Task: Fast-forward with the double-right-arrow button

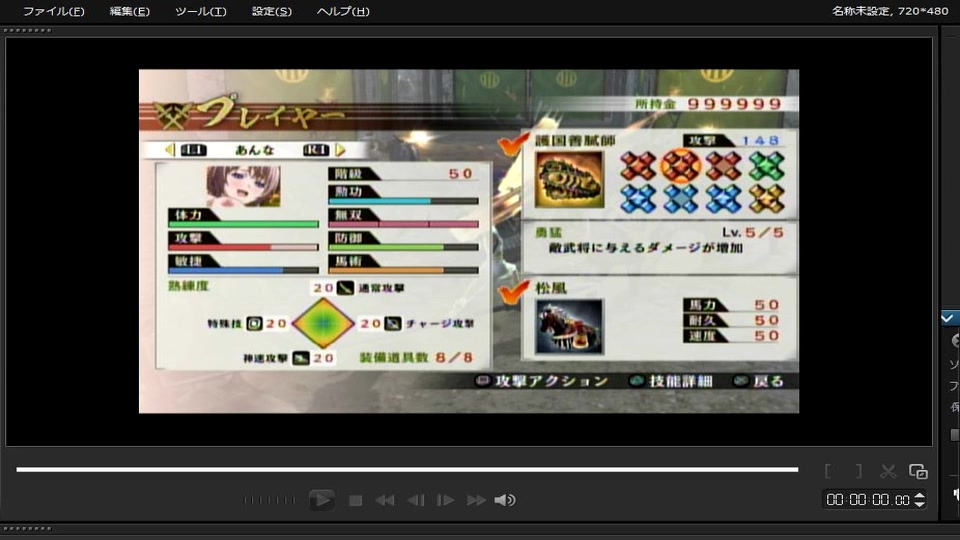Action: (476, 501)
